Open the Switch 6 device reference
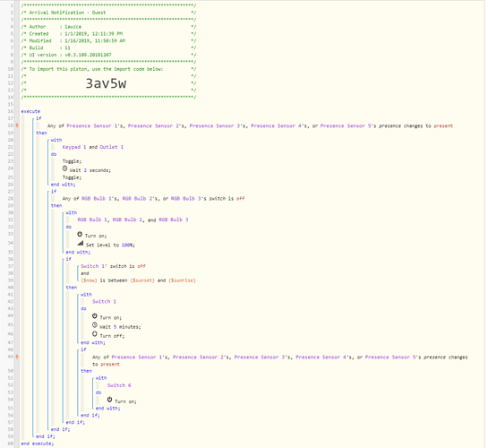This screenshot has height=448, width=488. [119, 385]
